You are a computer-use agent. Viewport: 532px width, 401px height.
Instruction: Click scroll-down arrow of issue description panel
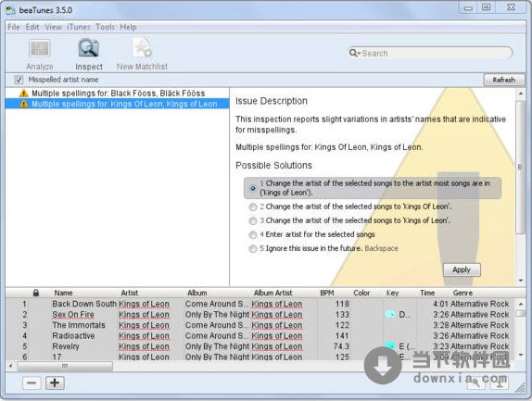pos(521,281)
